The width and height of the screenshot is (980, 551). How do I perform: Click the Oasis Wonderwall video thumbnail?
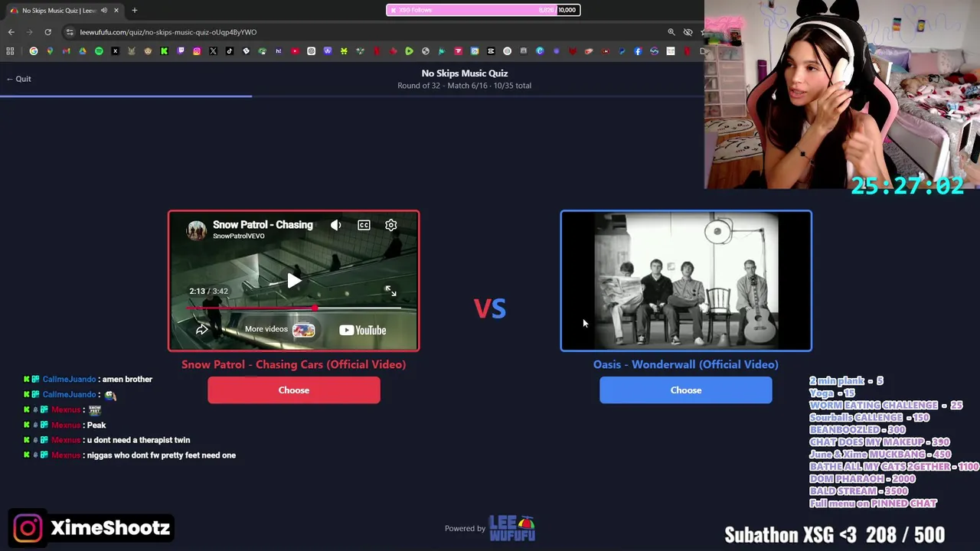[686, 281]
